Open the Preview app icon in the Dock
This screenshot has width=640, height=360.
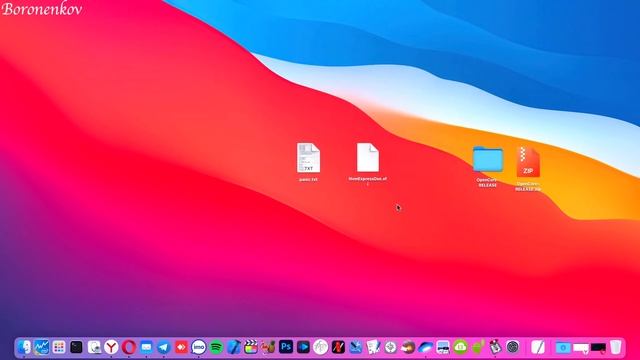pos(94,347)
